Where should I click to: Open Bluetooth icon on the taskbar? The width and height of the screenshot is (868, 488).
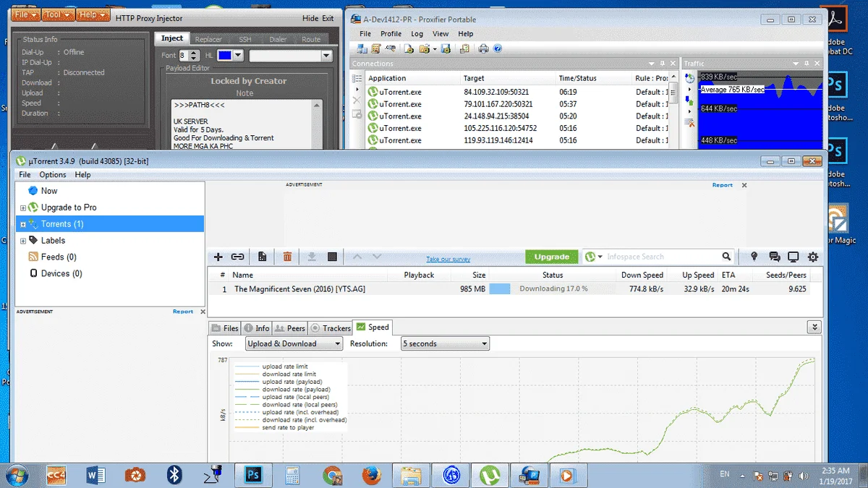(x=174, y=475)
